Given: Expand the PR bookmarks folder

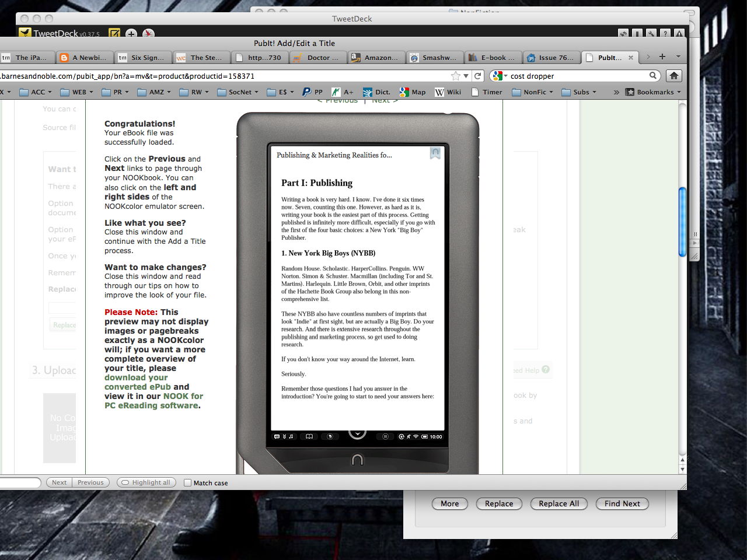Looking at the screenshot, I should 115,92.
